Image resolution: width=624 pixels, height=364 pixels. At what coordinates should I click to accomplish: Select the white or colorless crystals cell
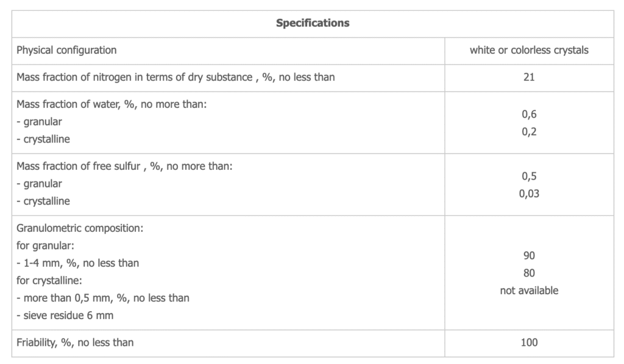point(529,50)
